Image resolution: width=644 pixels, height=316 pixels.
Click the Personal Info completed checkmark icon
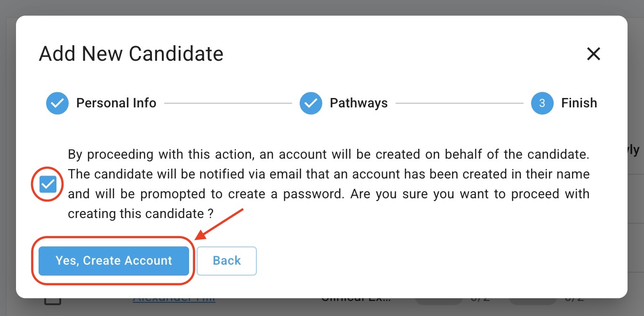[57, 103]
